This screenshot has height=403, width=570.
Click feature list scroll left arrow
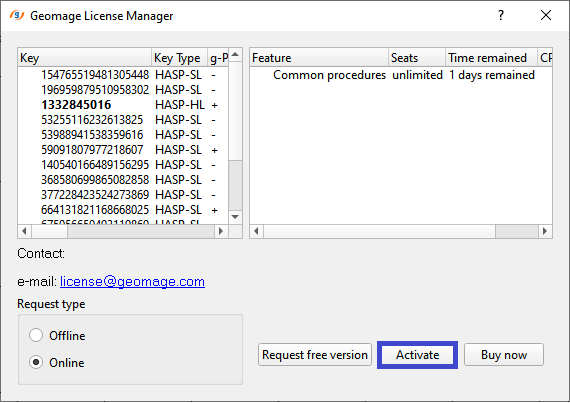(257, 231)
